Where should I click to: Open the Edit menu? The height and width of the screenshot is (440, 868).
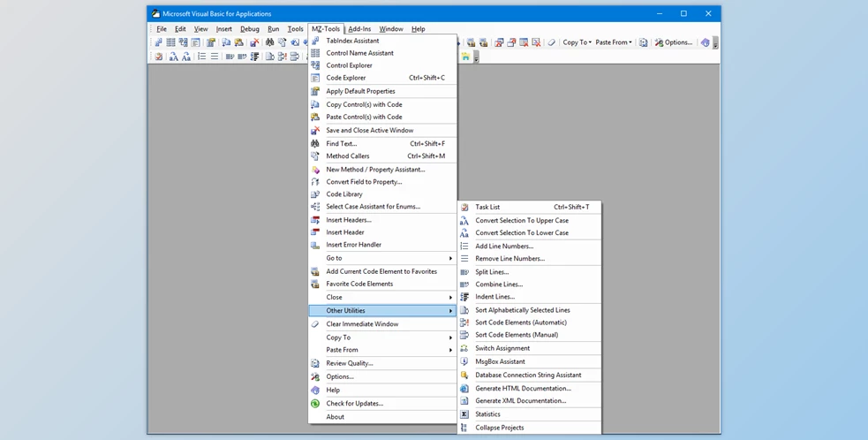coord(180,29)
